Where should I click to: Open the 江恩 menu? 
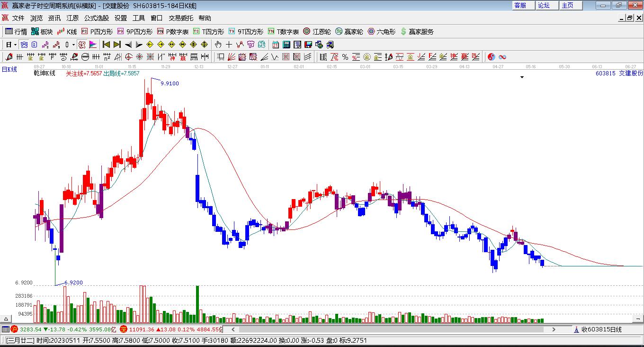pos(72,18)
